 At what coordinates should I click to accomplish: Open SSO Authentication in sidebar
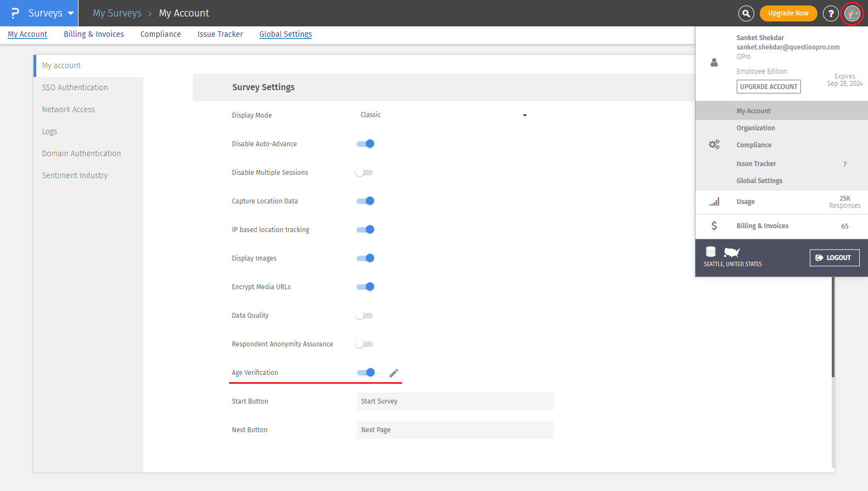pos(75,87)
